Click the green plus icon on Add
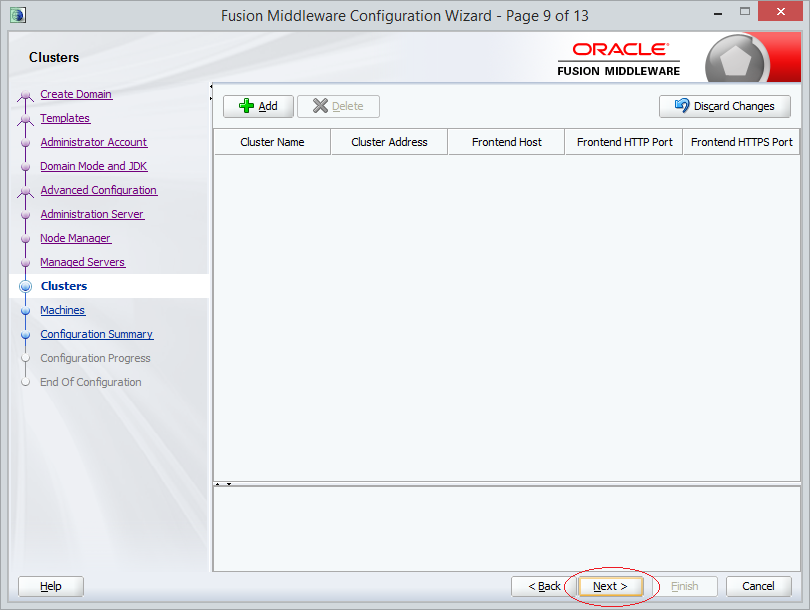Image resolution: width=810 pixels, height=610 pixels. pos(246,106)
